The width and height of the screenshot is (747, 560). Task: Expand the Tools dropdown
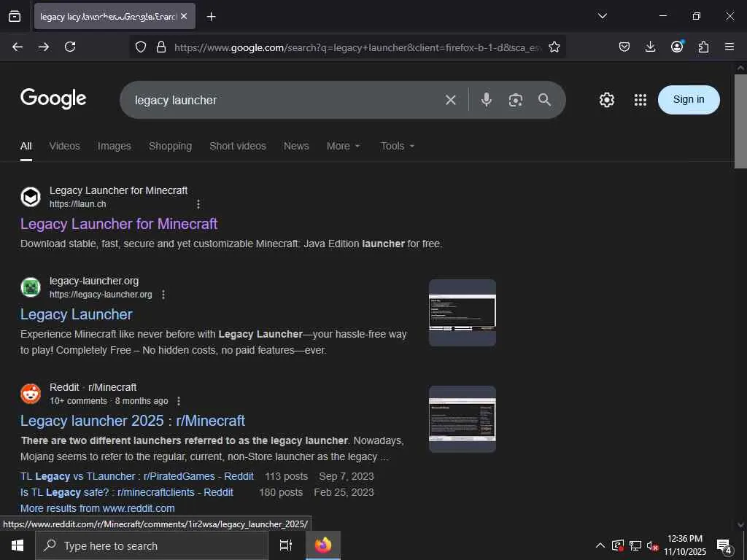tap(398, 146)
